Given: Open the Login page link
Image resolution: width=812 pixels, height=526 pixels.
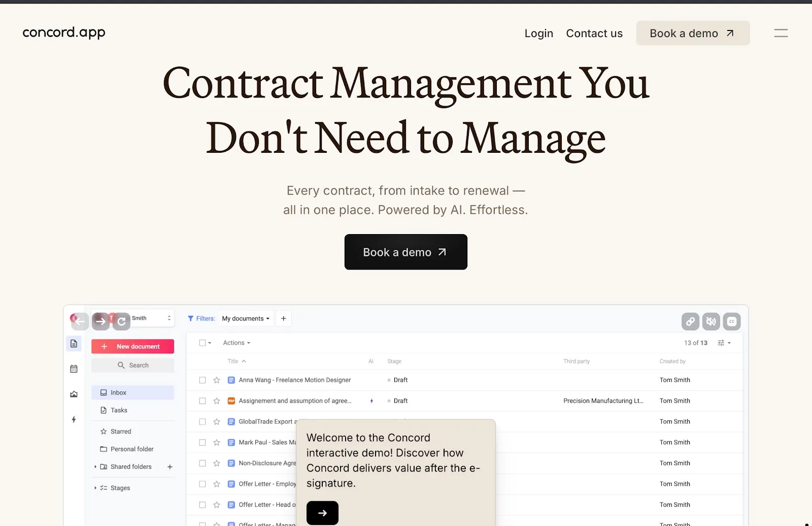Looking at the screenshot, I should [538, 34].
